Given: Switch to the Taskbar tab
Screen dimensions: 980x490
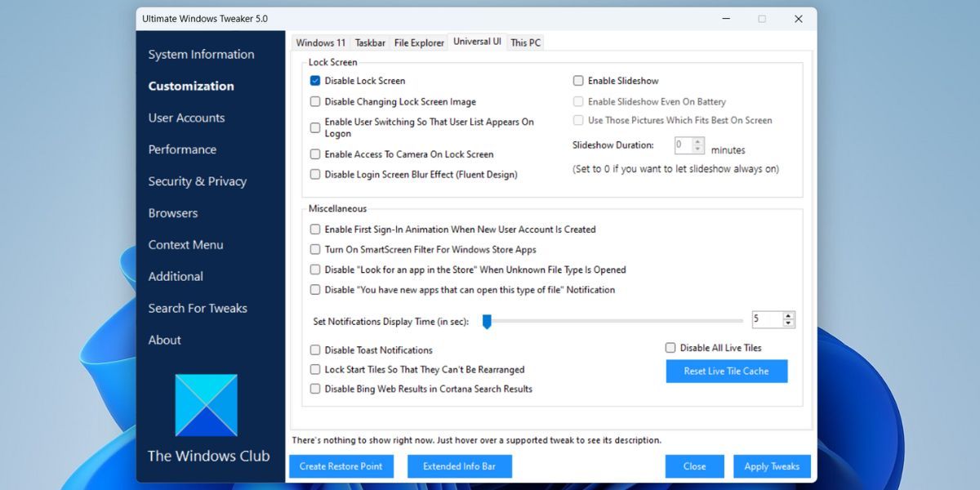Looking at the screenshot, I should click(370, 42).
